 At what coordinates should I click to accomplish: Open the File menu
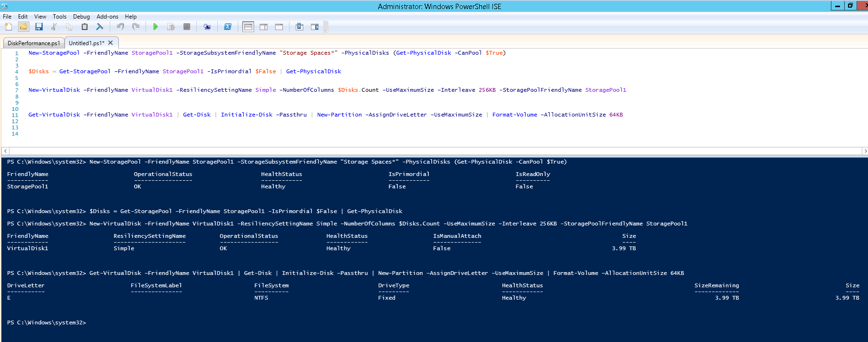pos(7,17)
